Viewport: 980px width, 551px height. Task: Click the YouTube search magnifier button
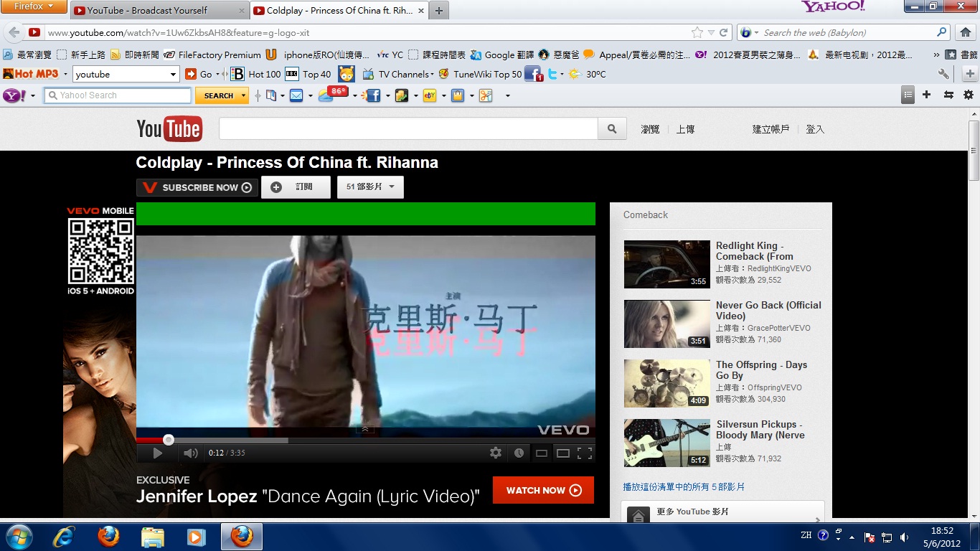612,128
